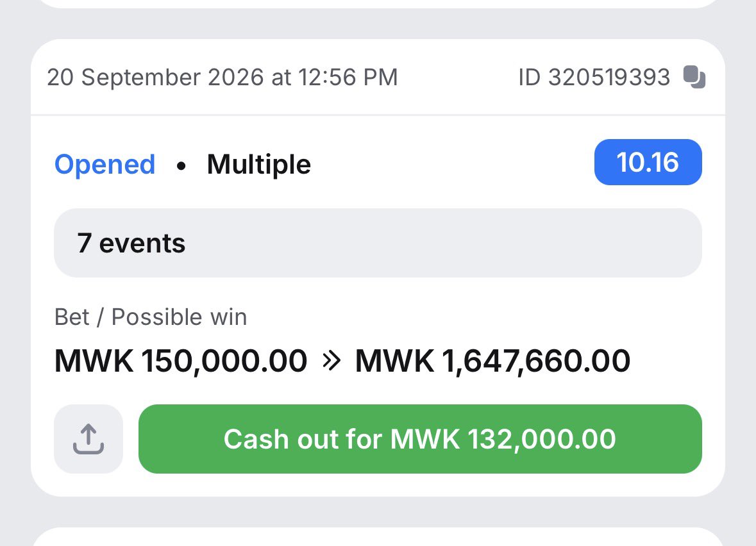The image size is (756, 546).
Task: Select the MWK 150,000.00 stake amount
Action: (181, 360)
